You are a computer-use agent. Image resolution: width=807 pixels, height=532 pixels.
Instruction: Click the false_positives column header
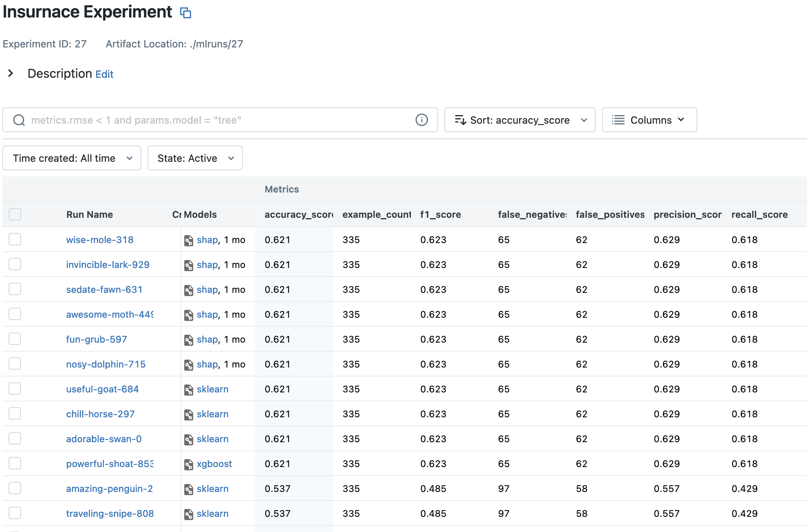[610, 214]
